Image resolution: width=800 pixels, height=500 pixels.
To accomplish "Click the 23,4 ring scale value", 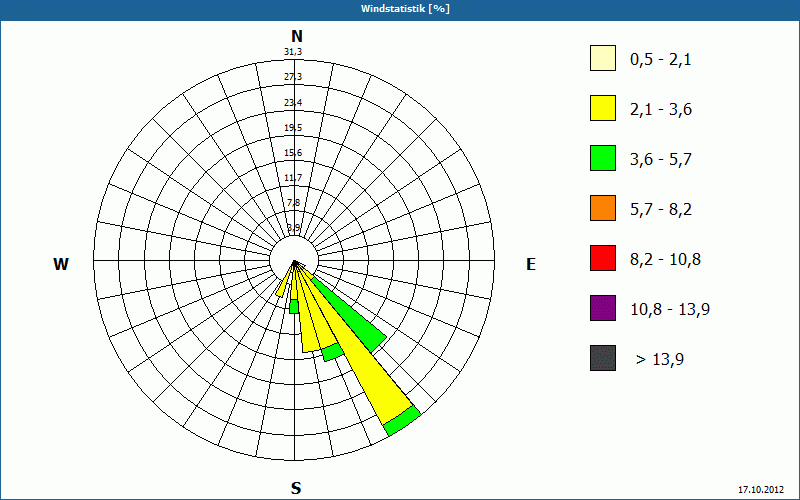I will (293, 103).
